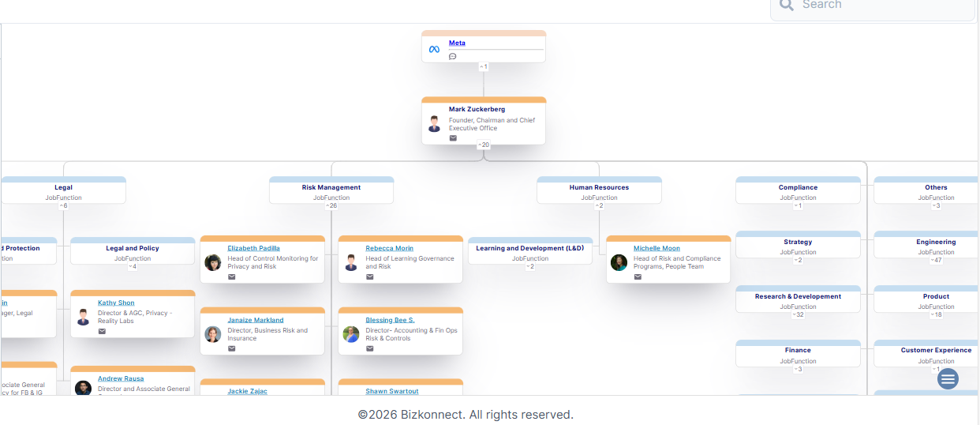Click the email icon under Mark Zuckerberg
The height and width of the screenshot is (425, 980).
(x=453, y=138)
